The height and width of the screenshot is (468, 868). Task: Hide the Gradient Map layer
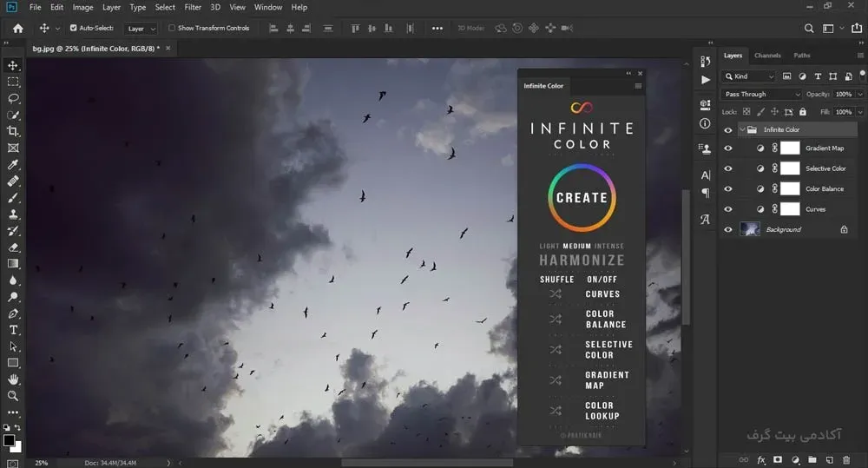click(x=728, y=148)
